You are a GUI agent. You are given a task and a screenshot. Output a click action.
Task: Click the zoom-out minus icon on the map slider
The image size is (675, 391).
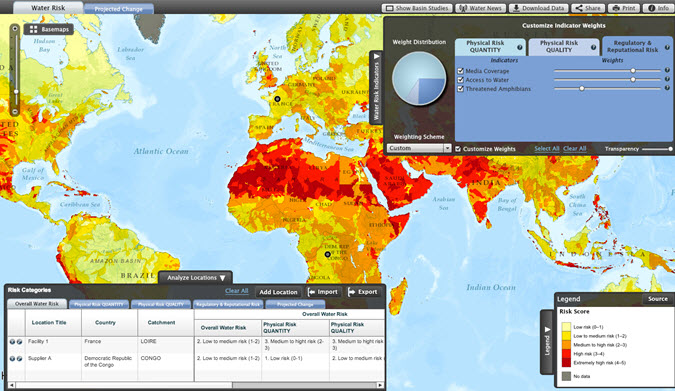[x=15, y=112]
